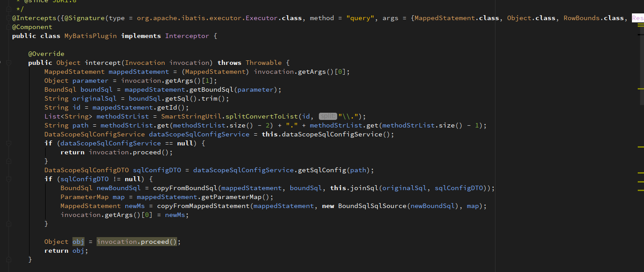Place cursor on the "query" string literal
The height and width of the screenshot is (272, 644).
coord(360,18)
